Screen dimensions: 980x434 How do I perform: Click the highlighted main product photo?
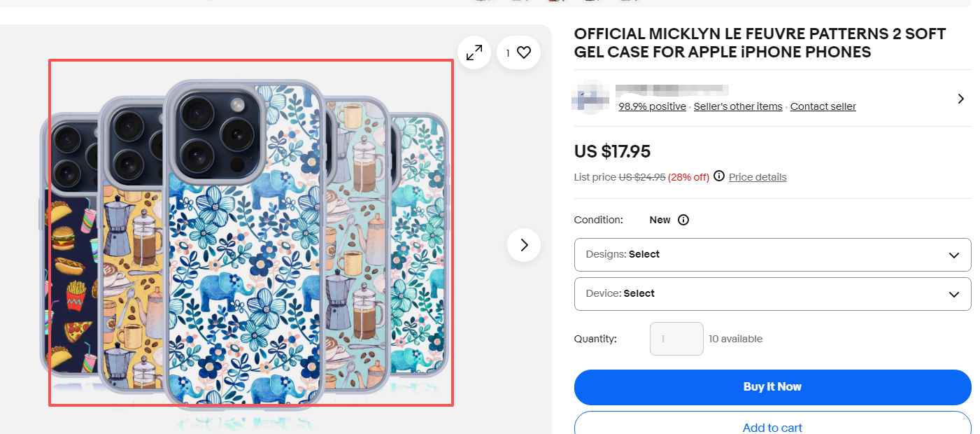click(x=252, y=234)
